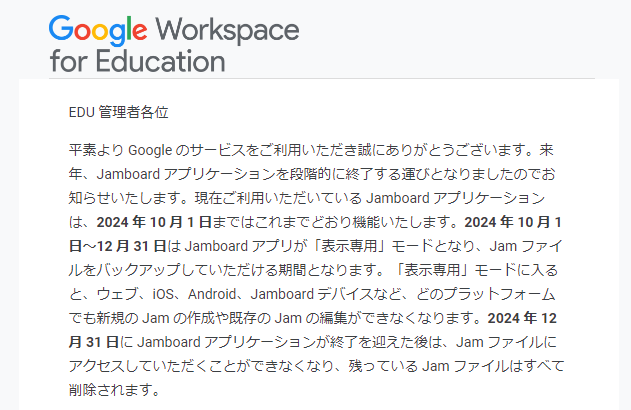This screenshot has width=631, height=410.
Task: Click the word 'iOS' in the paragraph
Action: 163,294
